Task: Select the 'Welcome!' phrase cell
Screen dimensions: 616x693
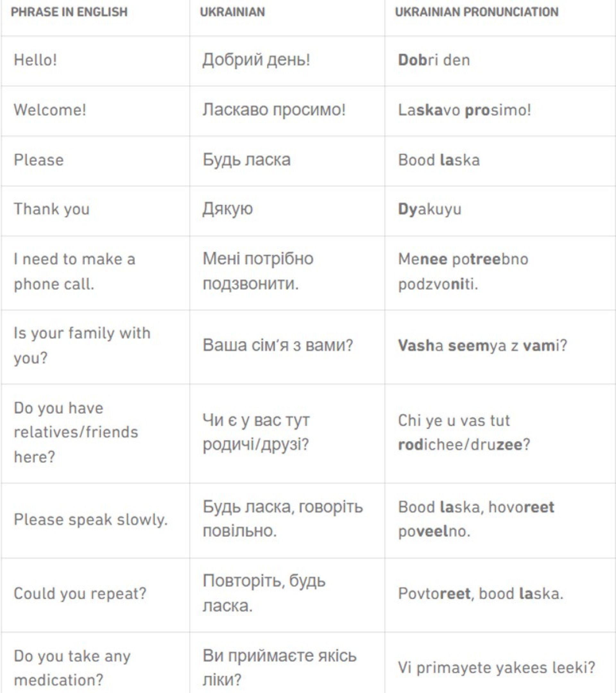Action: click(50, 110)
